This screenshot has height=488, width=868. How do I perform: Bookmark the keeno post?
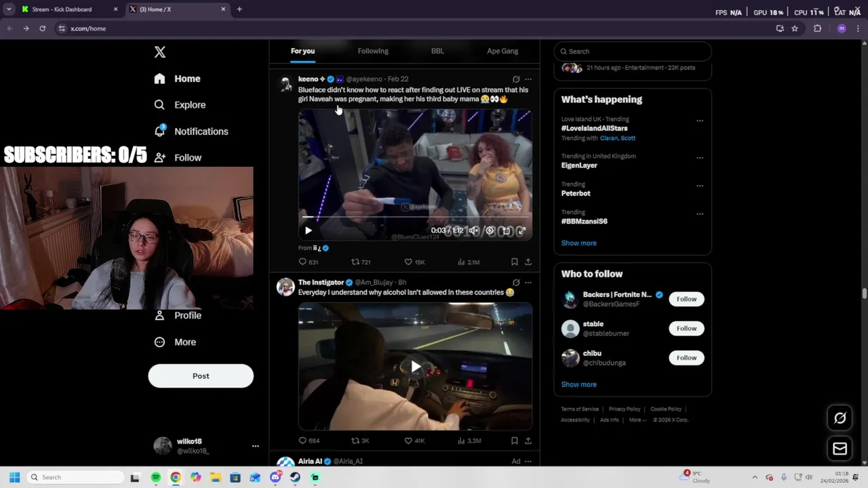[515, 262]
